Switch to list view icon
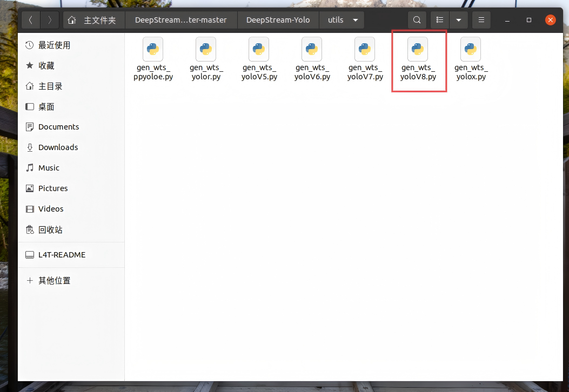This screenshot has height=392, width=569. pos(440,20)
